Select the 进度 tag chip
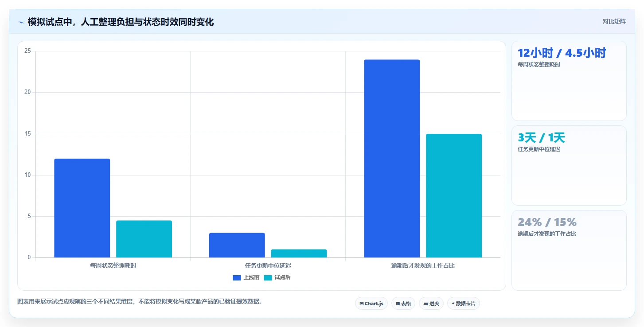 coord(431,304)
